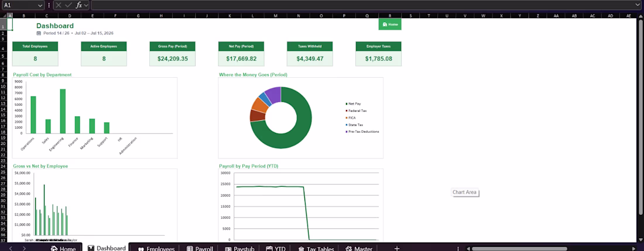This screenshot has width=644, height=251.
Task: Select column H header
Action: (161, 16)
